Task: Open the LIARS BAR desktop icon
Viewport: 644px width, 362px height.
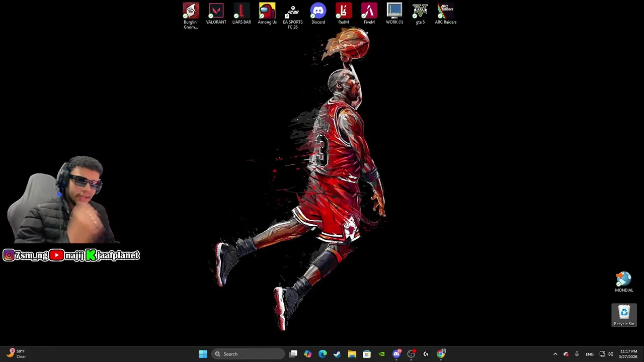Action: [x=242, y=14]
